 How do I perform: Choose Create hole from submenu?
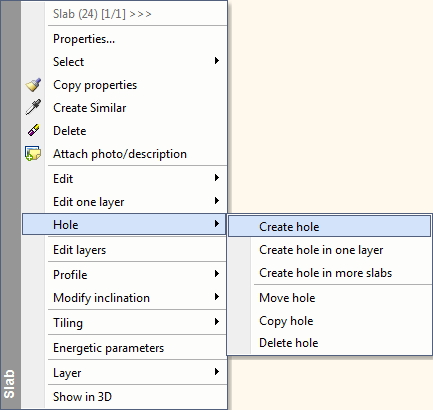click(329, 227)
